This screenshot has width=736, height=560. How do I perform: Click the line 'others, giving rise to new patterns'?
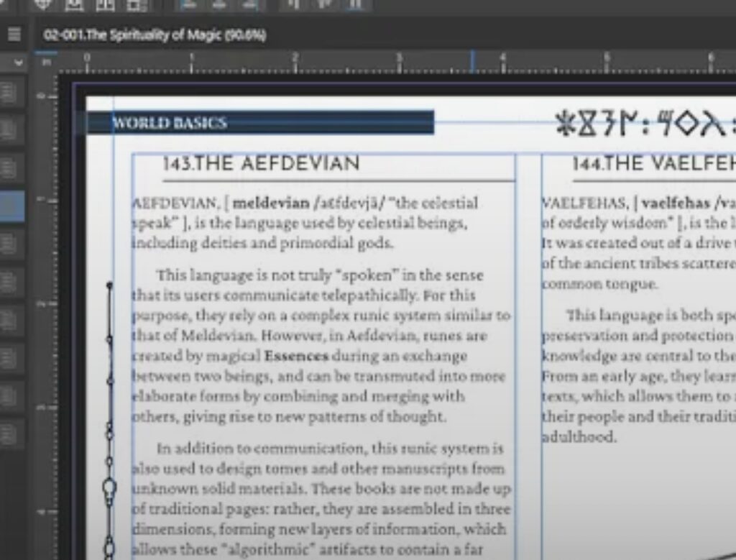(x=289, y=417)
